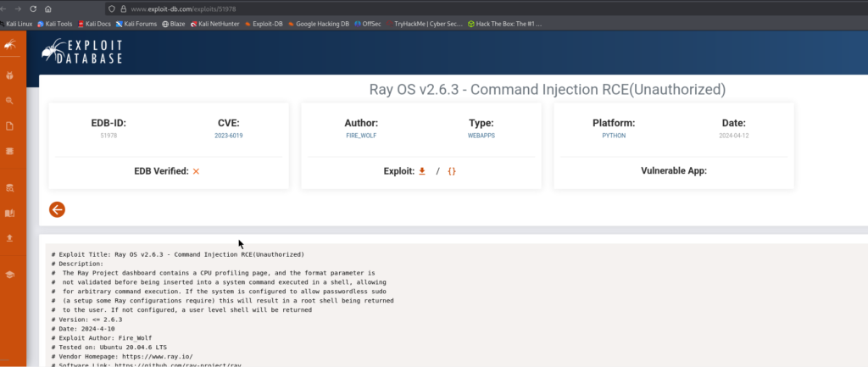Click the graduation cap icon in sidebar
868x367 pixels.
click(10, 275)
